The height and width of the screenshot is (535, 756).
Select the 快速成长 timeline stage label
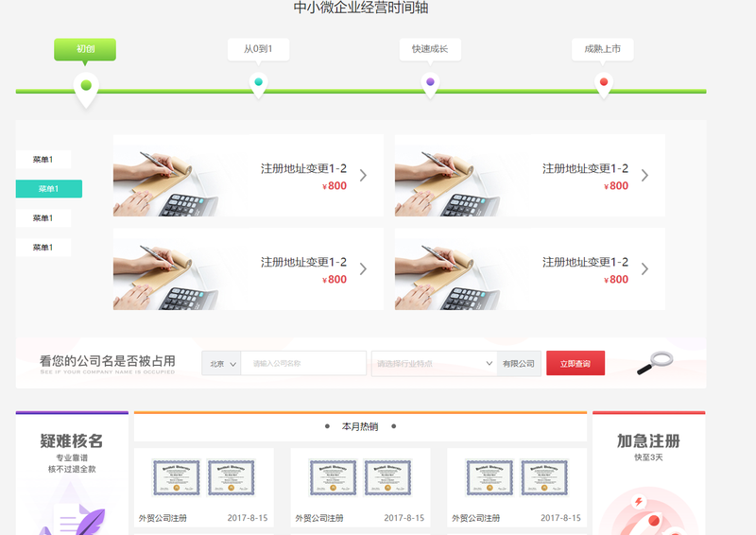430,49
